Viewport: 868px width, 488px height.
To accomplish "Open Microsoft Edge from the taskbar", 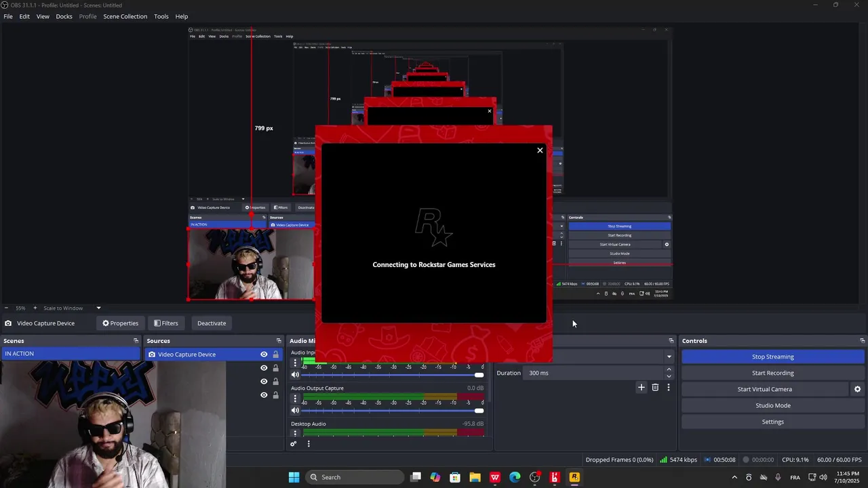I will coord(515,477).
